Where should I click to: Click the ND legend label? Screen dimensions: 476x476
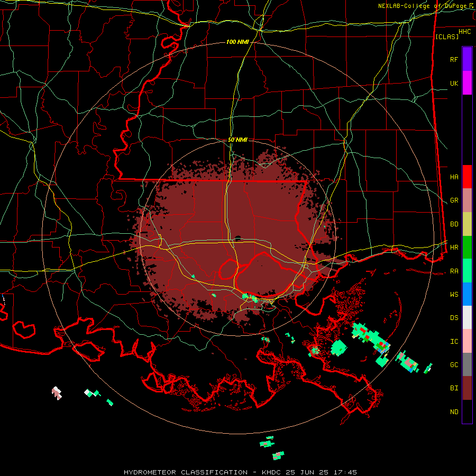pyautogui.click(x=454, y=412)
